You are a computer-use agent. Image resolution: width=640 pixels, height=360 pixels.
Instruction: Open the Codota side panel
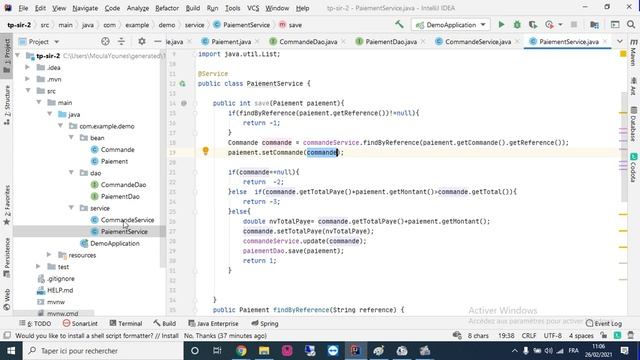point(633,167)
